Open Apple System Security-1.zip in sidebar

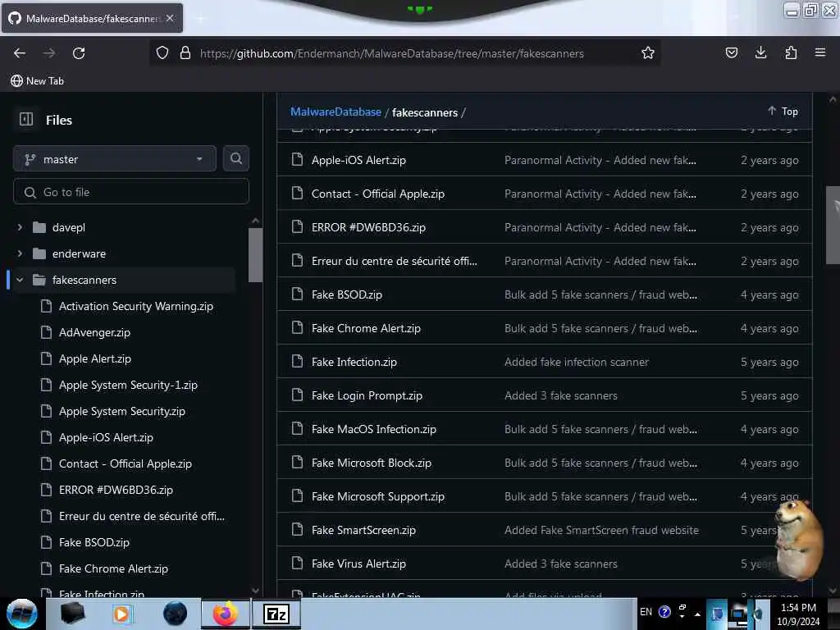click(x=128, y=385)
